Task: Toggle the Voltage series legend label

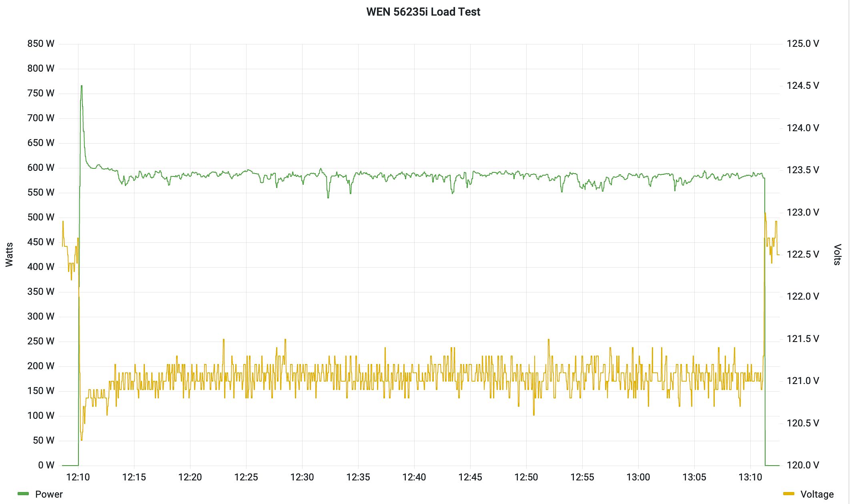Action: pyautogui.click(x=817, y=494)
